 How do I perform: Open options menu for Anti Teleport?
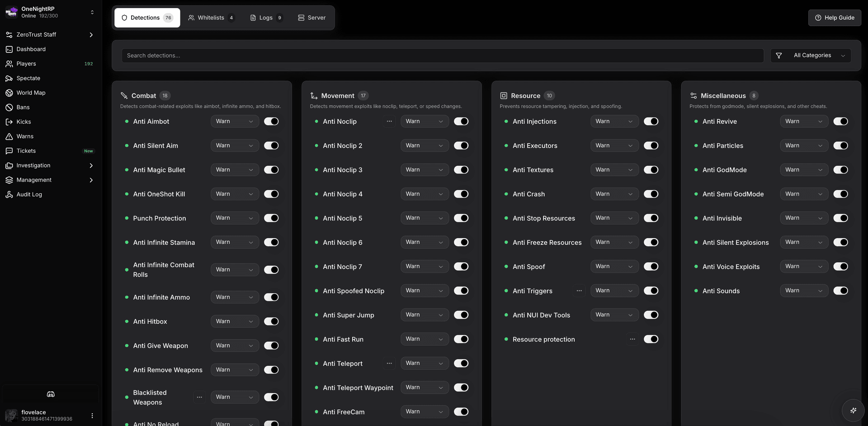pos(389,363)
